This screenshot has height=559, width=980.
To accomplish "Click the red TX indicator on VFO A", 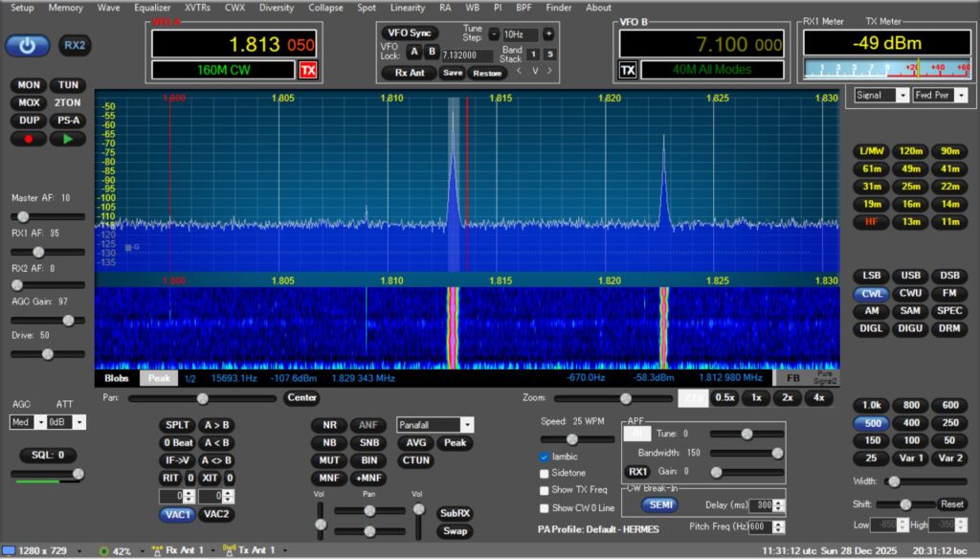I will point(307,70).
